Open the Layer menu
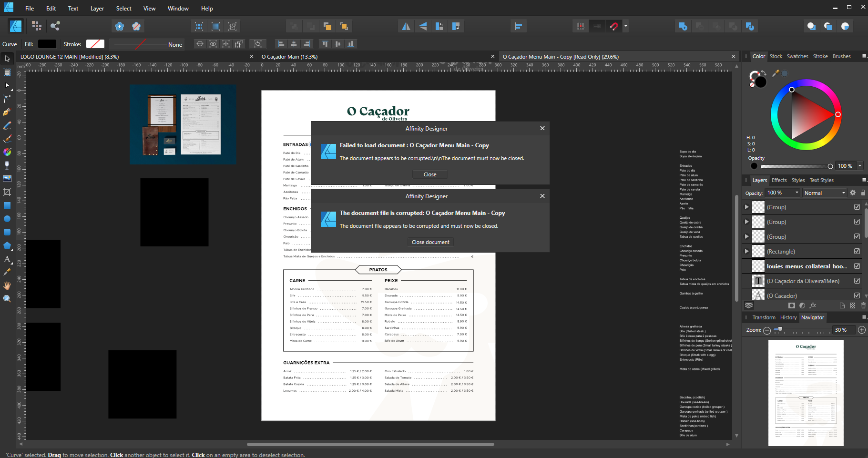 coord(97,9)
